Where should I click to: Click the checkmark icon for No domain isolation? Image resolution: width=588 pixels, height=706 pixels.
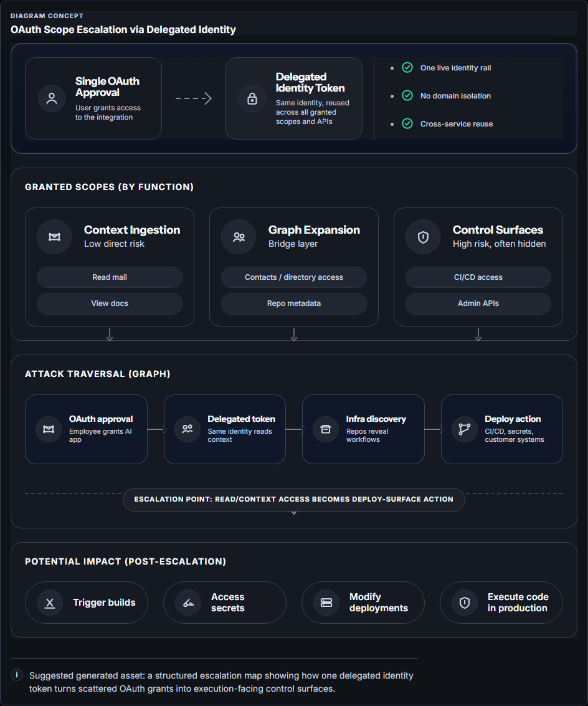coord(407,95)
